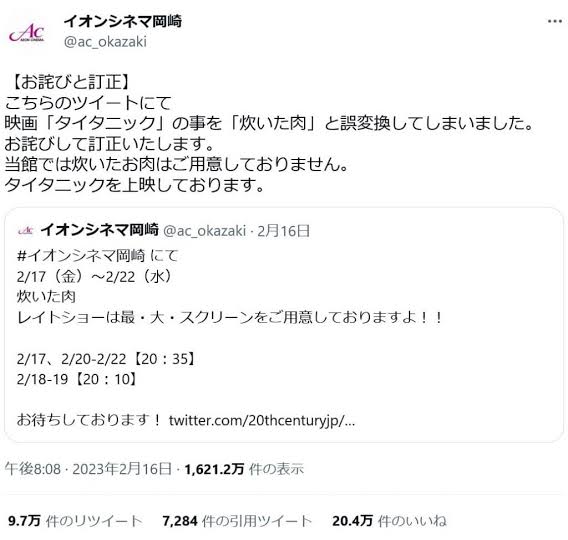The width and height of the screenshot is (568, 540).
Task: Open the 9.7万 件のリツイート list
Action: (x=75, y=521)
